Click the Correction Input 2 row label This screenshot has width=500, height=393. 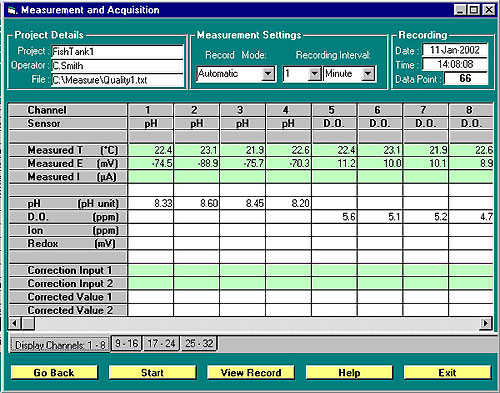tap(68, 283)
